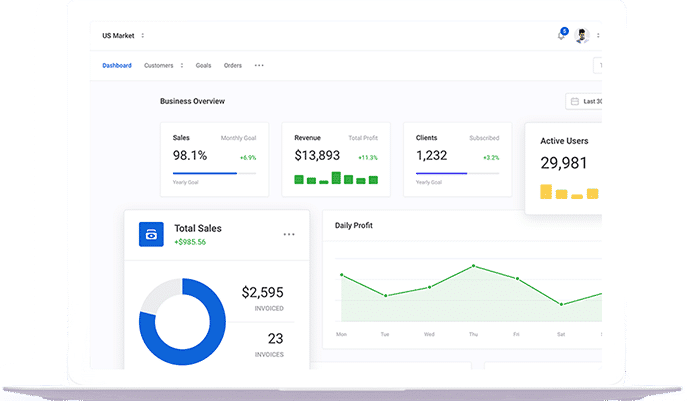The height and width of the screenshot is (401, 691).
Task: Click the blue donut chart segment
Action: pyautogui.click(x=160, y=340)
